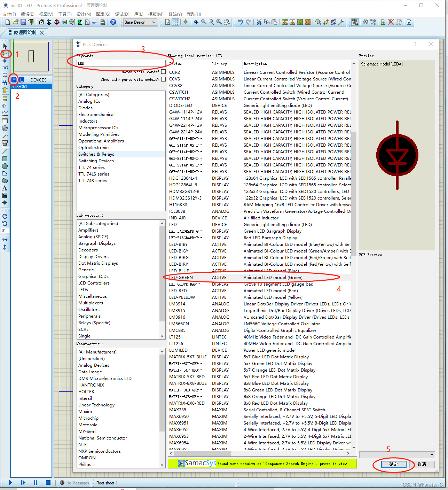The height and width of the screenshot is (490, 448).
Task: Select the Optoelectronics category
Action: [94, 148]
